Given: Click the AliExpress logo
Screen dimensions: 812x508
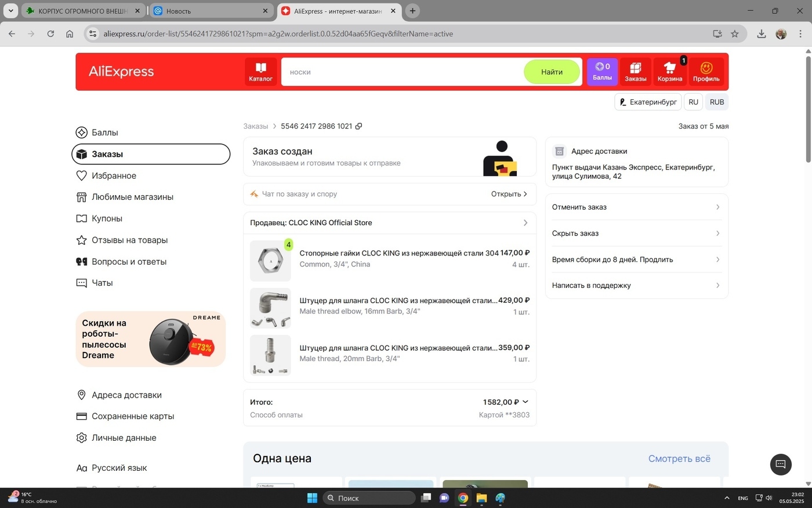Looking at the screenshot, I should (121, 71).
